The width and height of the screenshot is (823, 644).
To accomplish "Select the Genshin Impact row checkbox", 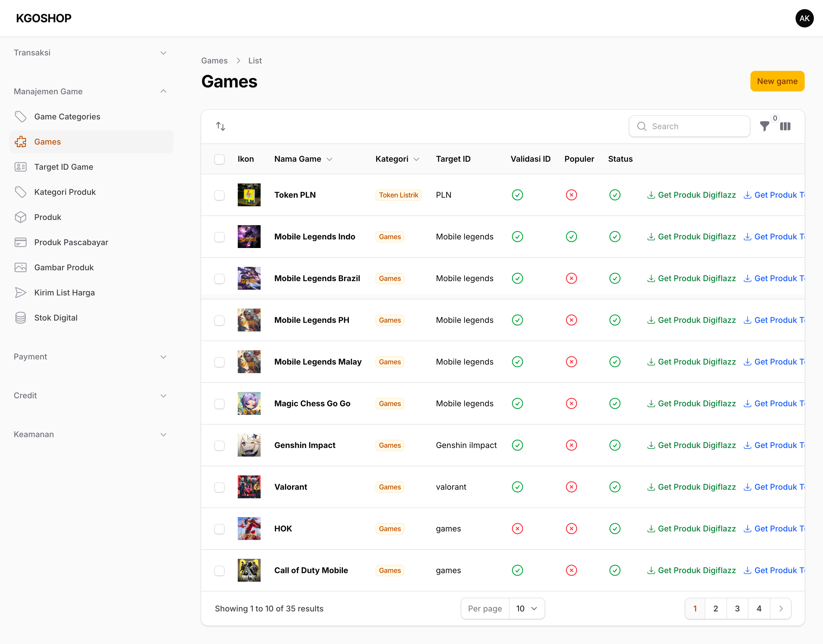I will pos(219,446).
